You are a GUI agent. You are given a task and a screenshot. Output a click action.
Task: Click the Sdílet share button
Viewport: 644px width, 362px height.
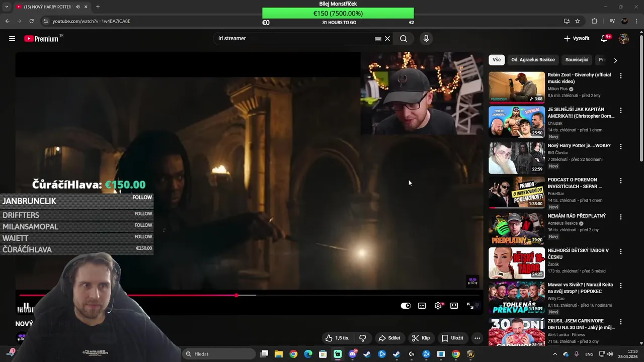pos(389,338)
